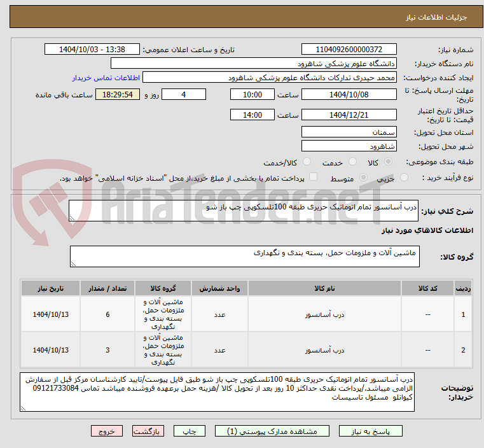Click درب آسانسور in row 2
The width and height of the screenshot is (484, 448).
(325, 351)
